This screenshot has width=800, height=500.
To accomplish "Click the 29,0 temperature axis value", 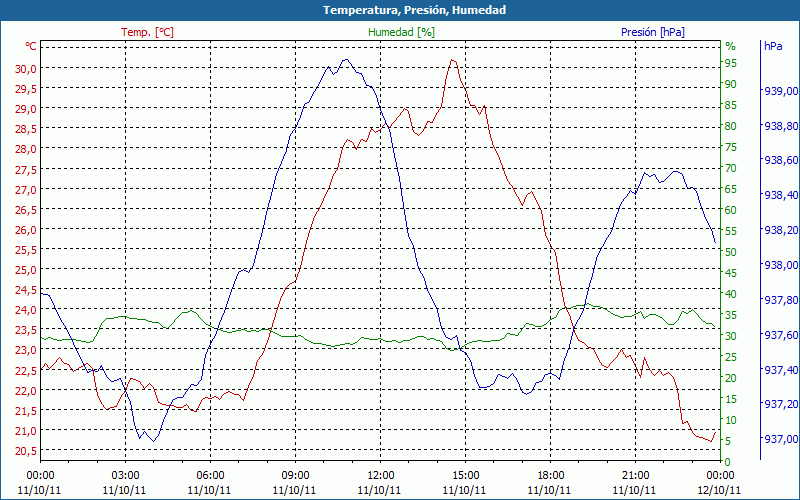I will point(26,109).
